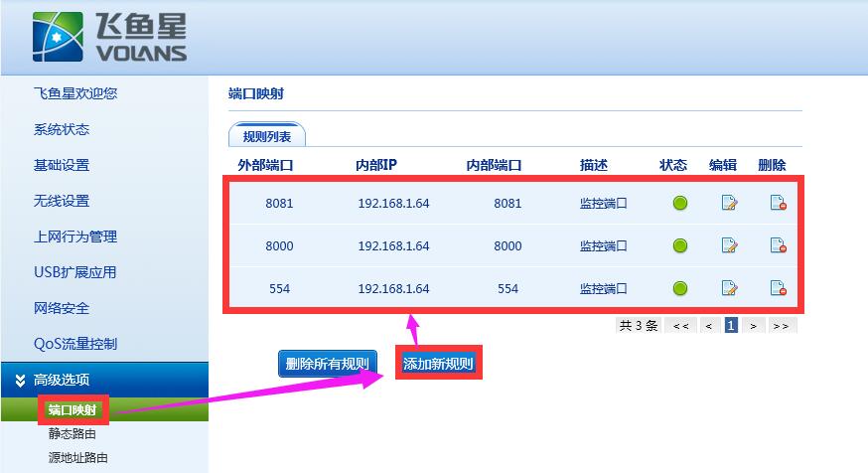868x473 pixels.
Task: Edit the port 8000 mapping rule
Action: 730,245
